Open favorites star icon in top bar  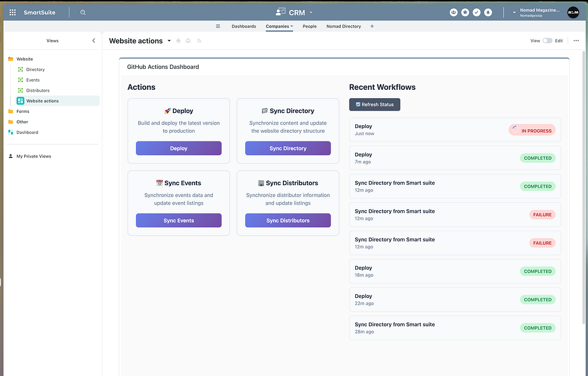(x=465, y=12)
